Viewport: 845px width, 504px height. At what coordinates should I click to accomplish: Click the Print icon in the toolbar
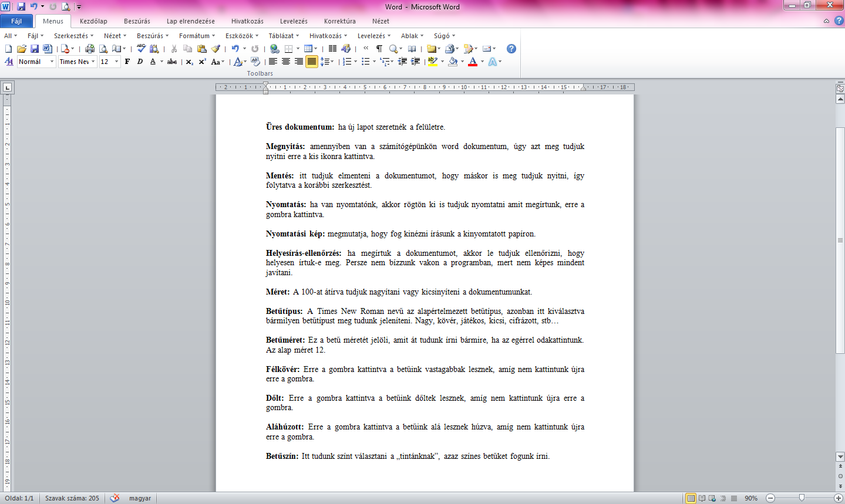90,49
